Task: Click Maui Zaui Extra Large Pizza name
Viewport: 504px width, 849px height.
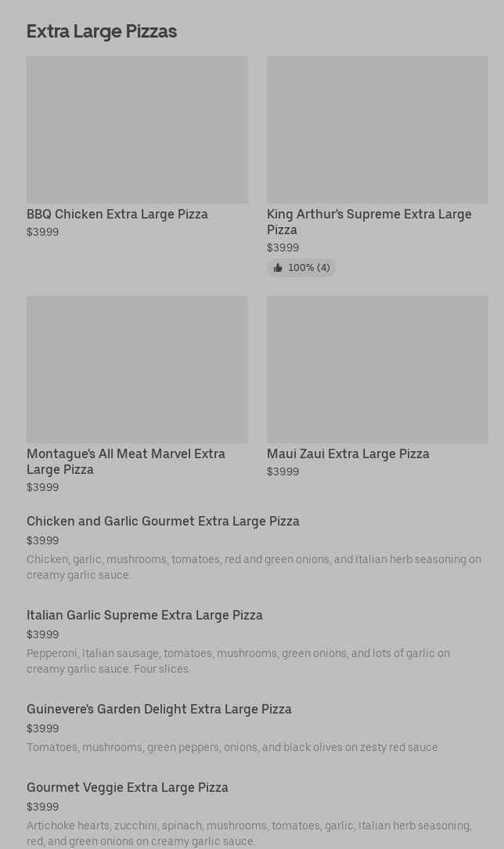Action: pyautogui.click(x=347, y=453)
